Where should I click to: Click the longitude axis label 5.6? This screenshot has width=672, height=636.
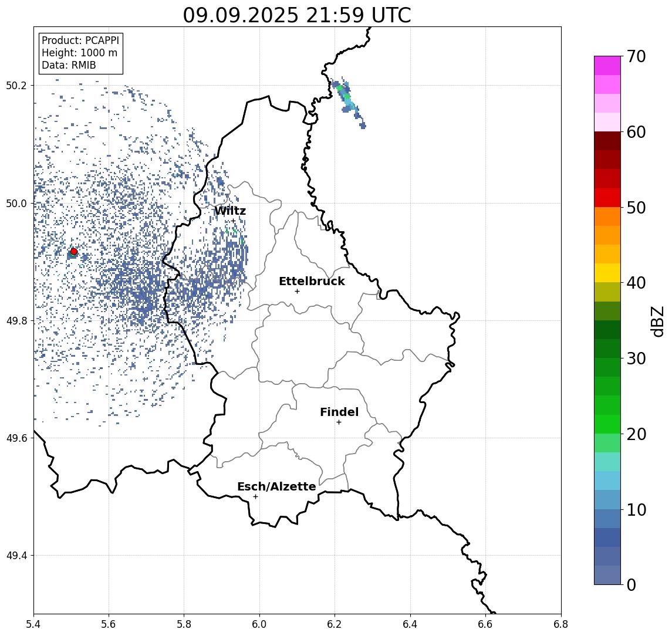point(109,624)
